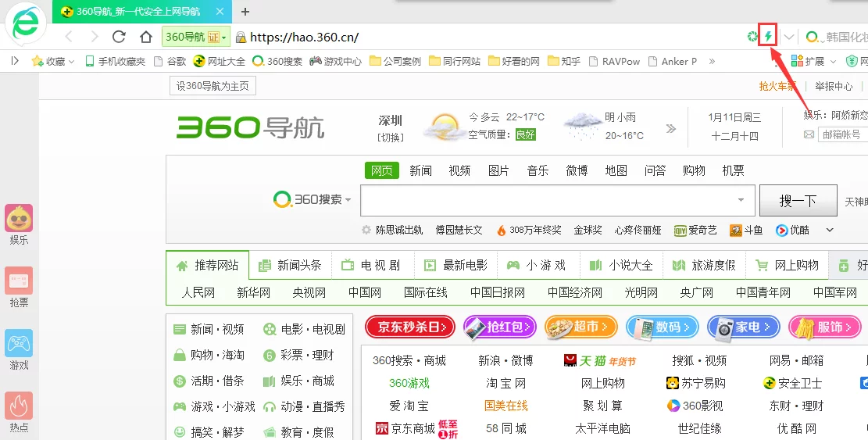The height and width of the screenshot is (440, 868).
Task: Close the 360导航 tab
Action: [220, 12]
